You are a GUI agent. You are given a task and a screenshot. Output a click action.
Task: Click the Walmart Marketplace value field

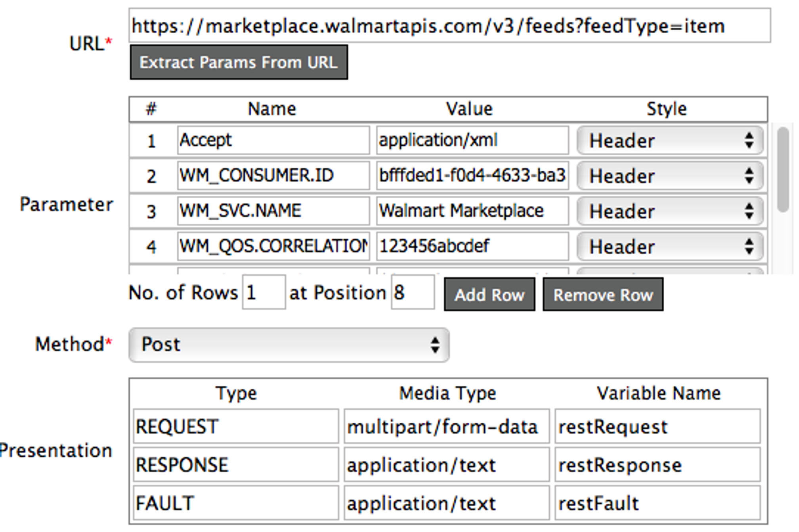point(472,211)
